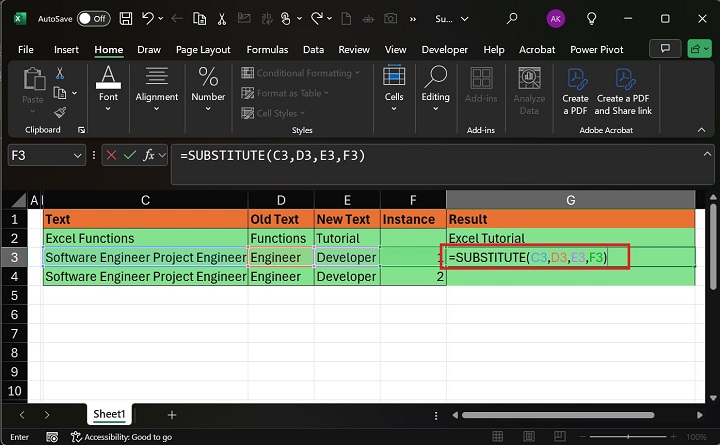Open Insert Function fx dialog
Image resolution: width=720 pixels, height=445 pixels.
[x=150, y=155]
